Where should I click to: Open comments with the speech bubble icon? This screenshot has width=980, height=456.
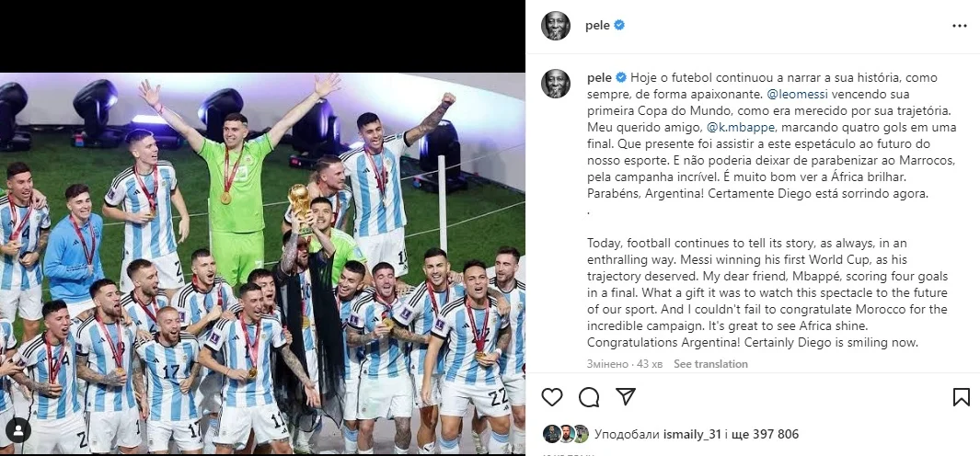(589, 396)
